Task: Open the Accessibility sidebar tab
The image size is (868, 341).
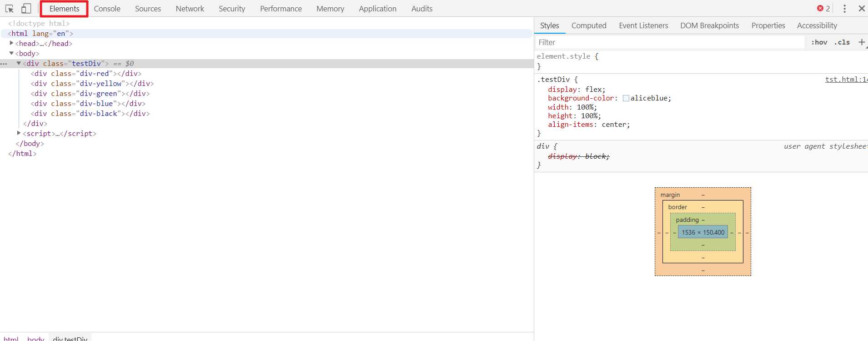Action: pyautogui.click(x=817, y=26)
